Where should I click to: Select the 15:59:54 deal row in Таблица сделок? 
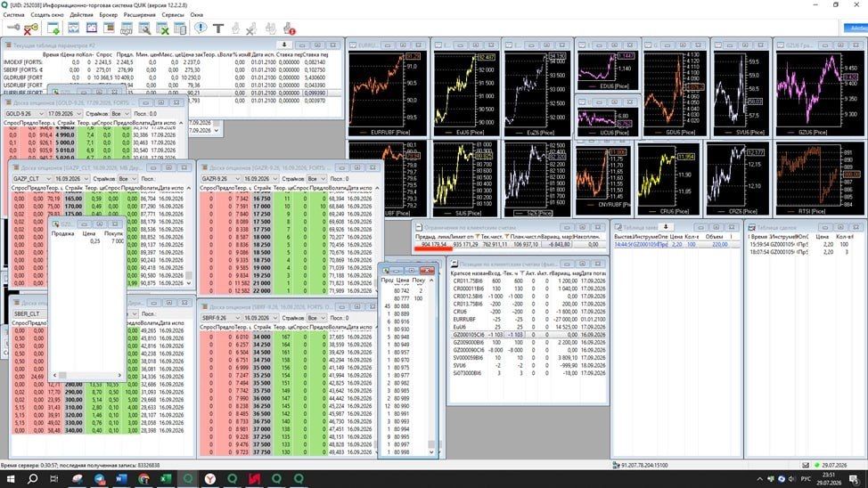pos(804,244)
